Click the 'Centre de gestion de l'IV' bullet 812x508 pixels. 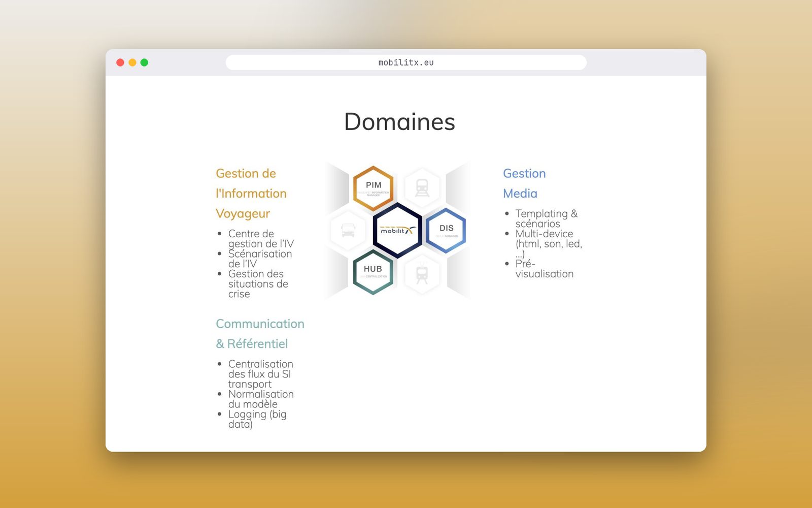[x=261, y=239]
